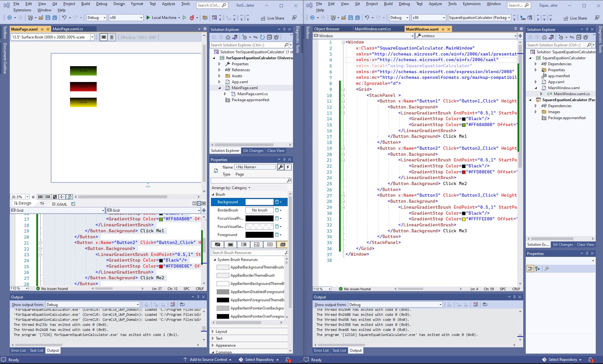Open left window feedback person icon
603x364 pixels.
pos(294,18)
